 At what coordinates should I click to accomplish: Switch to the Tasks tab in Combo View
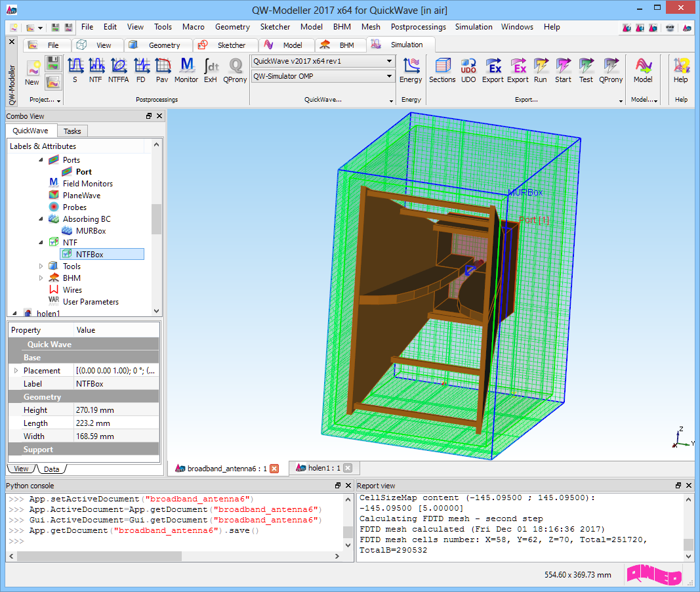72,131
